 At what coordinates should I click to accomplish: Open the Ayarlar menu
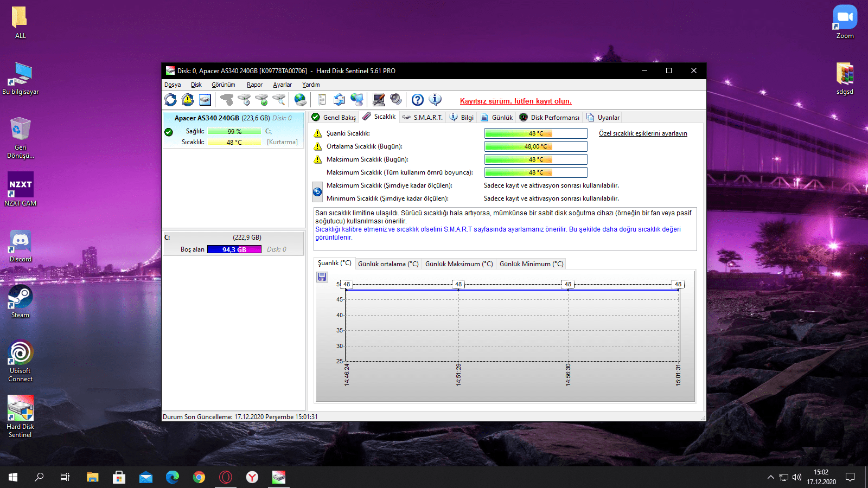(282, 85)
